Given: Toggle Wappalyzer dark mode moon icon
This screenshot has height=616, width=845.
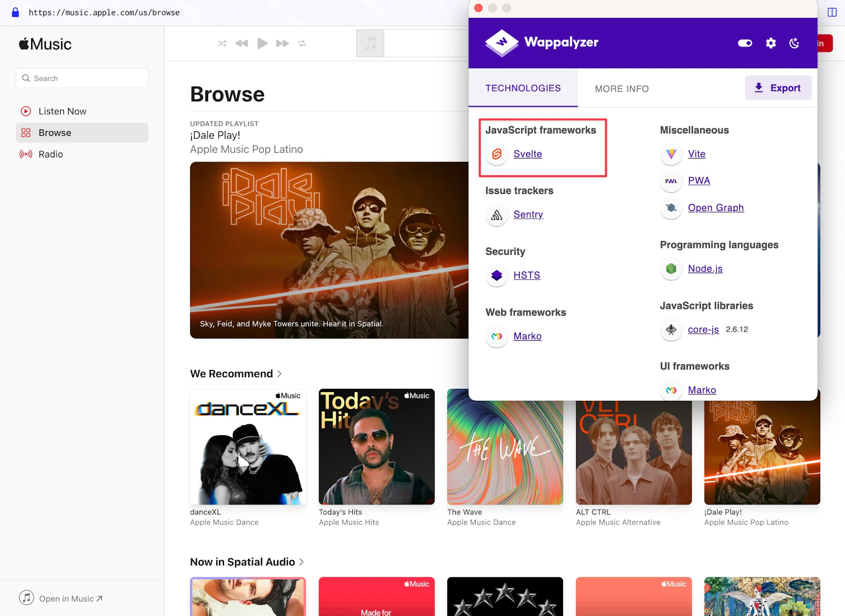Looking at the screenshot, I should point(794,43).
